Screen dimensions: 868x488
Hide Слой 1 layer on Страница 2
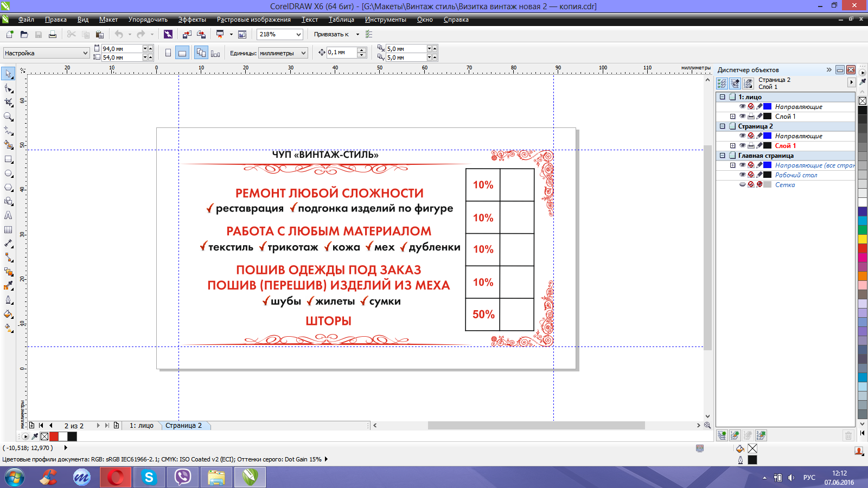(742, 146)
